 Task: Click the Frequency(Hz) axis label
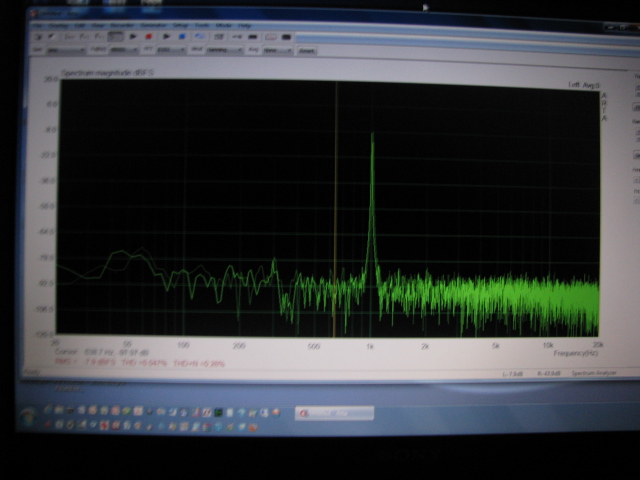pyautogui.click(x=576, y=353)
